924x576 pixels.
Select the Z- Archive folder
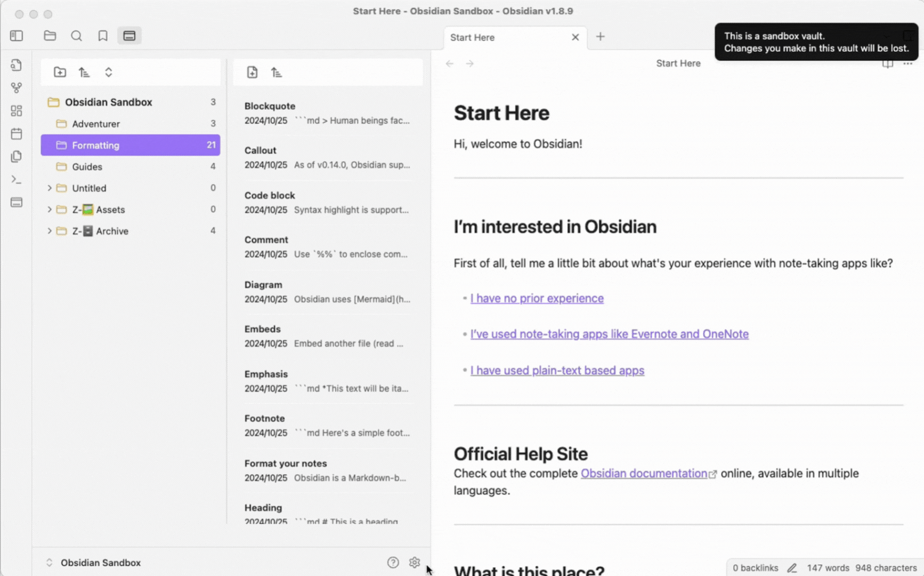click(131, 231)
